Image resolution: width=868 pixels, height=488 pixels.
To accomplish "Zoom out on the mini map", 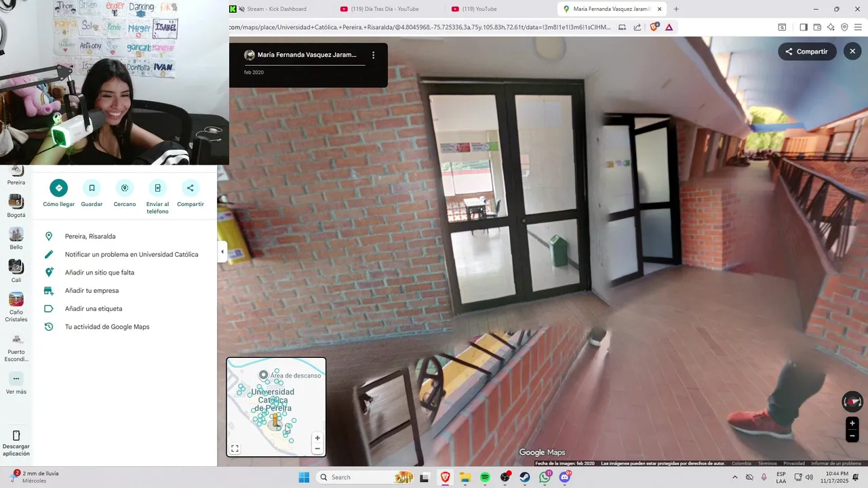I will [317, 449].
